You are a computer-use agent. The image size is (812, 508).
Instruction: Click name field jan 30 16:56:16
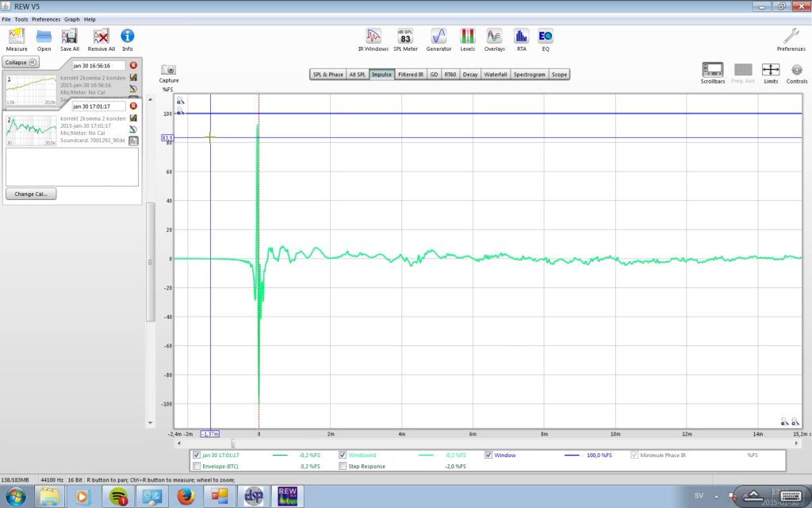pyautogui.click(x=99, y=66)
